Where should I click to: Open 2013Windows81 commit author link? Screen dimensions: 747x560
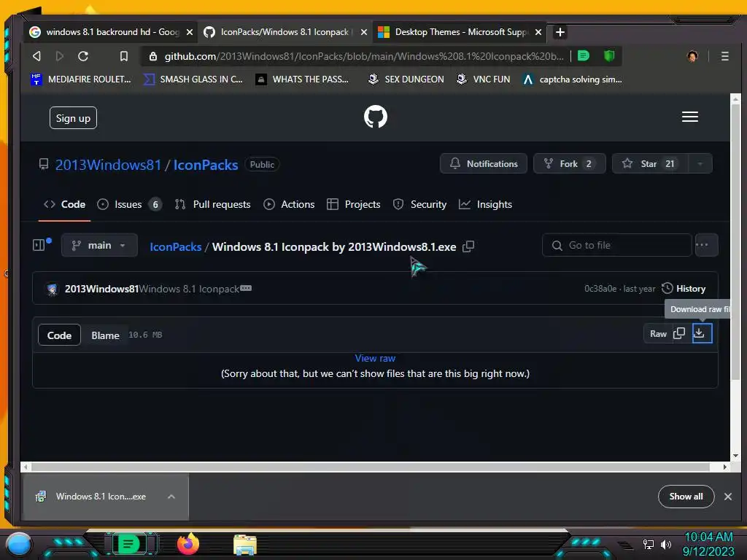coord(101,289)
